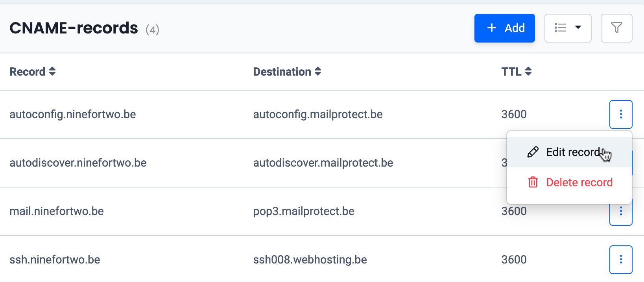
Task: Open the list view options dropdown
Action: click(568, 28)
